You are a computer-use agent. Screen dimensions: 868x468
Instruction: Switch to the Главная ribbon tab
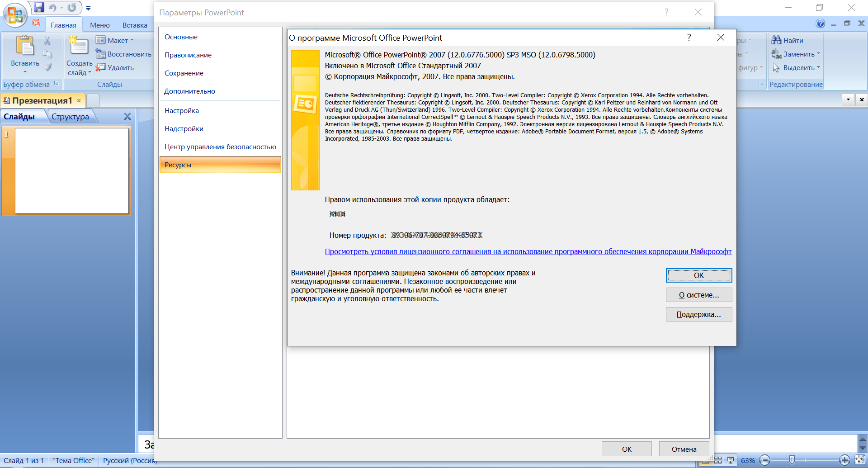63,25
